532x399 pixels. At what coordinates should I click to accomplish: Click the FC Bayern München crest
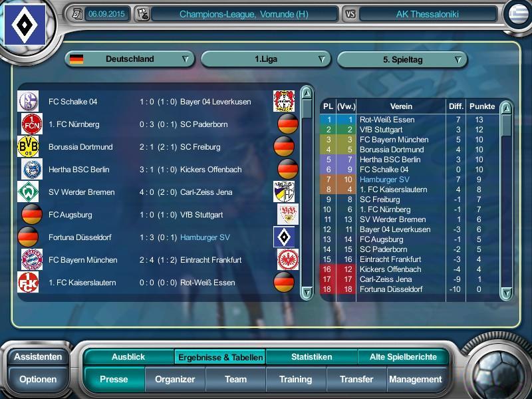[x=32, y=259]
